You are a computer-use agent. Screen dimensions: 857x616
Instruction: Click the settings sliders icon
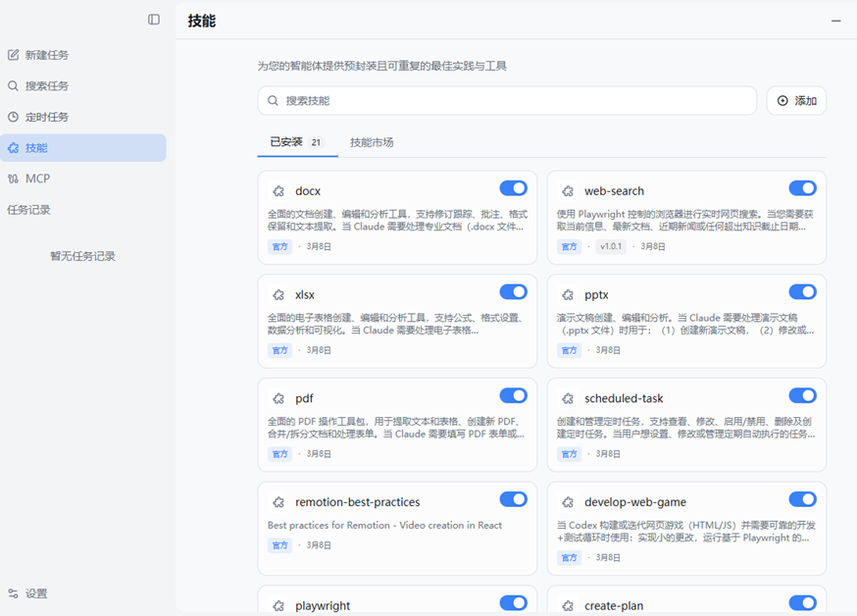(x=13, y=593)
